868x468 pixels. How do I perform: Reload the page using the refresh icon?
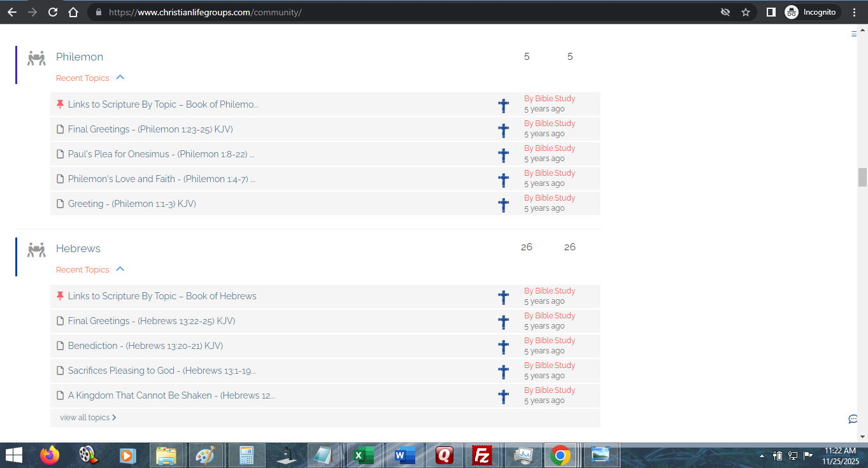point(53,12)
